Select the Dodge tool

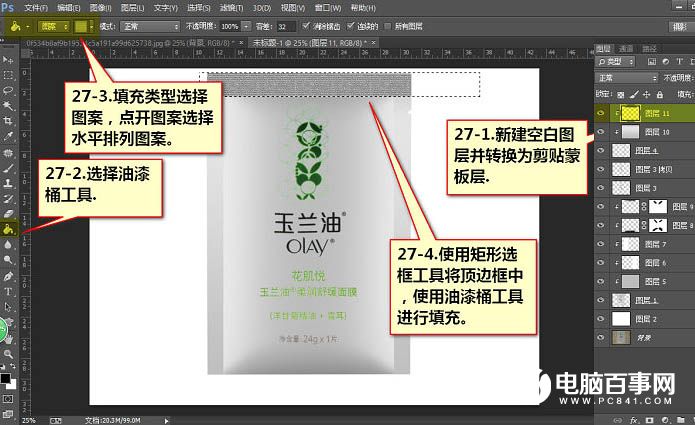(x=8, y=260)
